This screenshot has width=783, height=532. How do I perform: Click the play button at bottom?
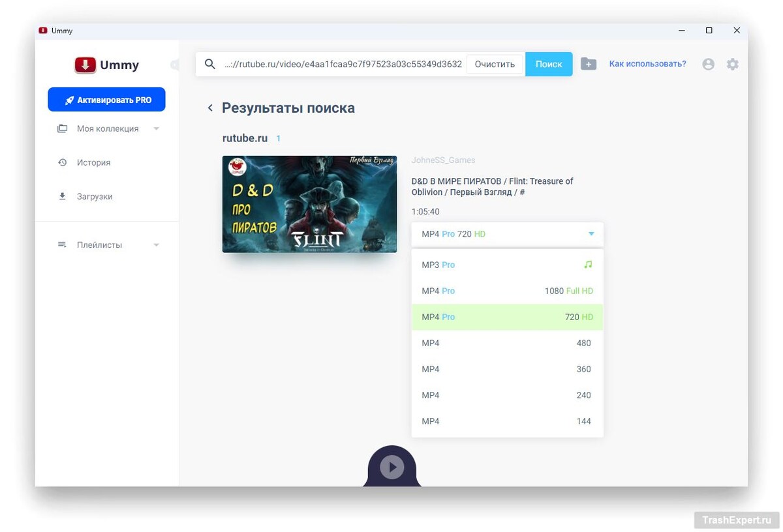(x=392, y=467)
